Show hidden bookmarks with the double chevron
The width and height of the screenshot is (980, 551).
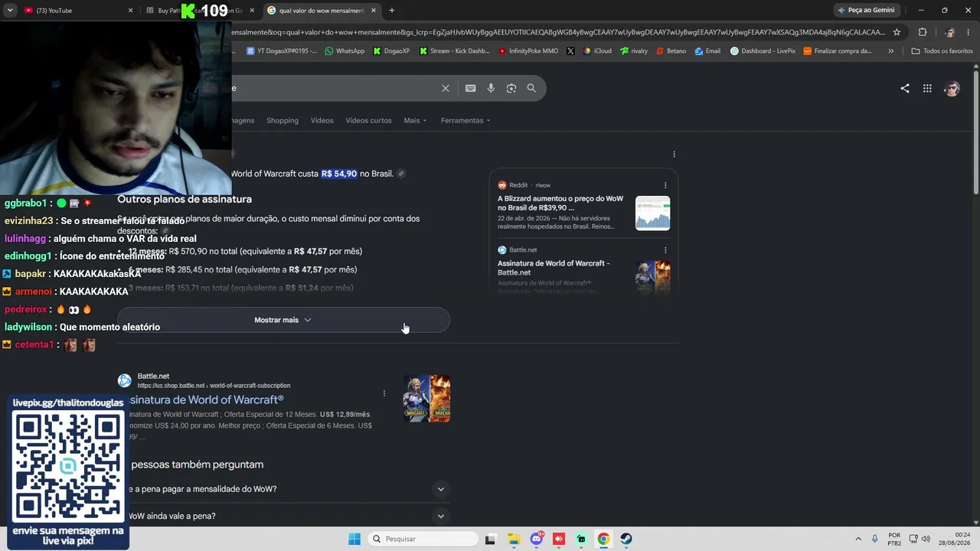[890, 51]
